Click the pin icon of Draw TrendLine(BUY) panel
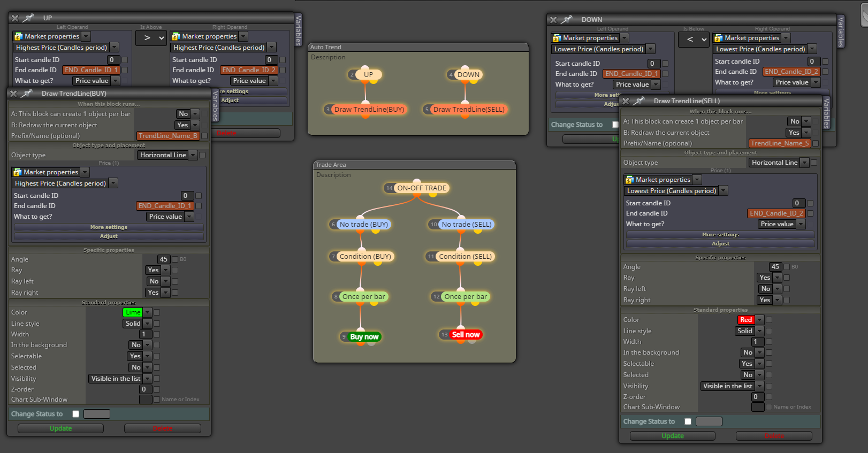 27,94
